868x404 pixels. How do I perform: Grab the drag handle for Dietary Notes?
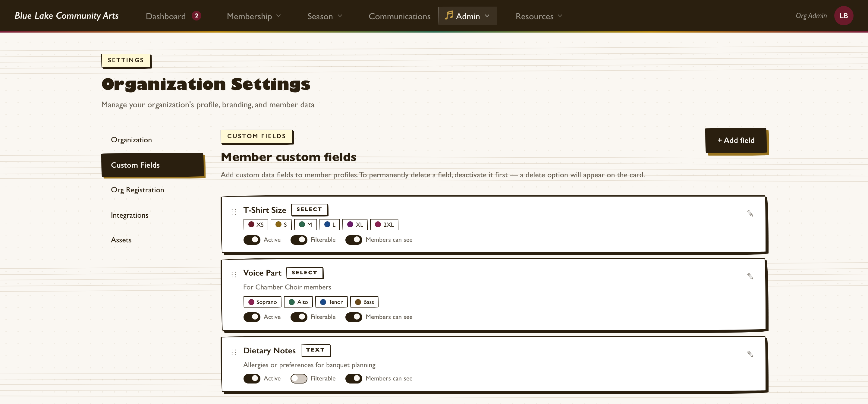(x=234, y=352)
